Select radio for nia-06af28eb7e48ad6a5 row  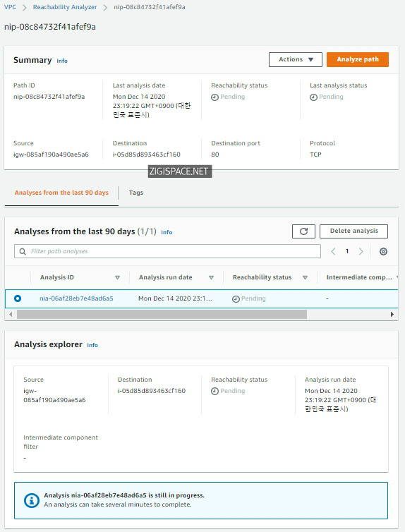point(18,298)
